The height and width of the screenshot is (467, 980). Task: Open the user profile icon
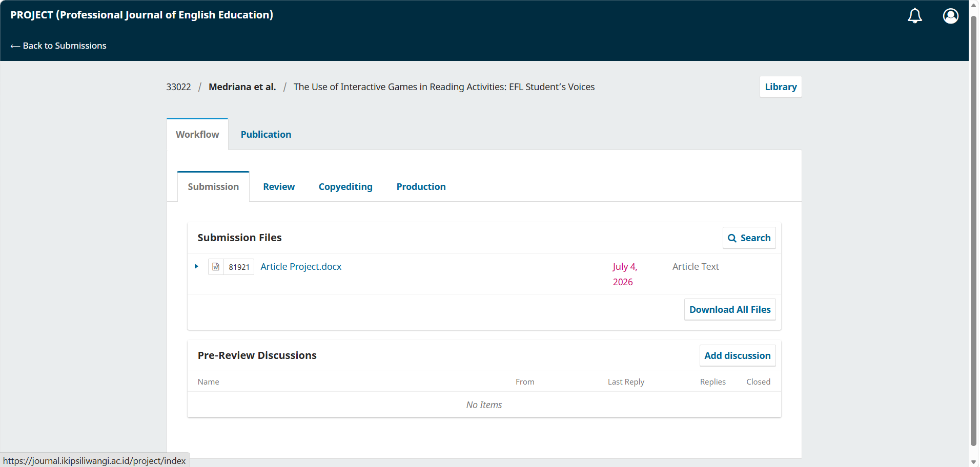[951, 16]
